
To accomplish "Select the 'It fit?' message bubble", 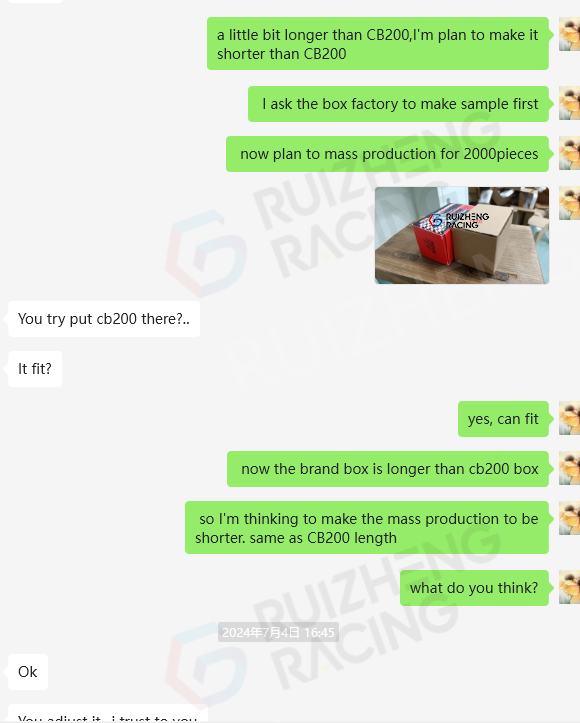I will click(35, 369).
